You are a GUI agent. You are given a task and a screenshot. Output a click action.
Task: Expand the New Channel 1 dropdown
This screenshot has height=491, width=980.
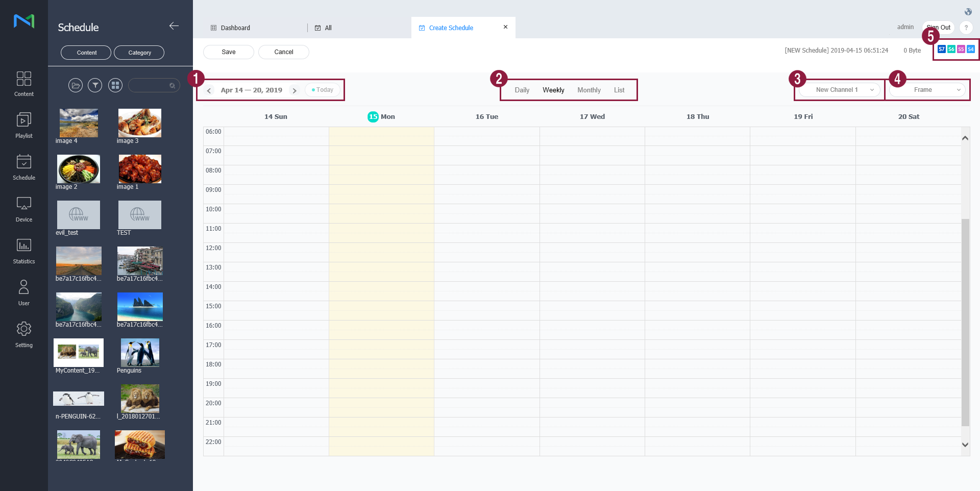[x=839, y=90]
